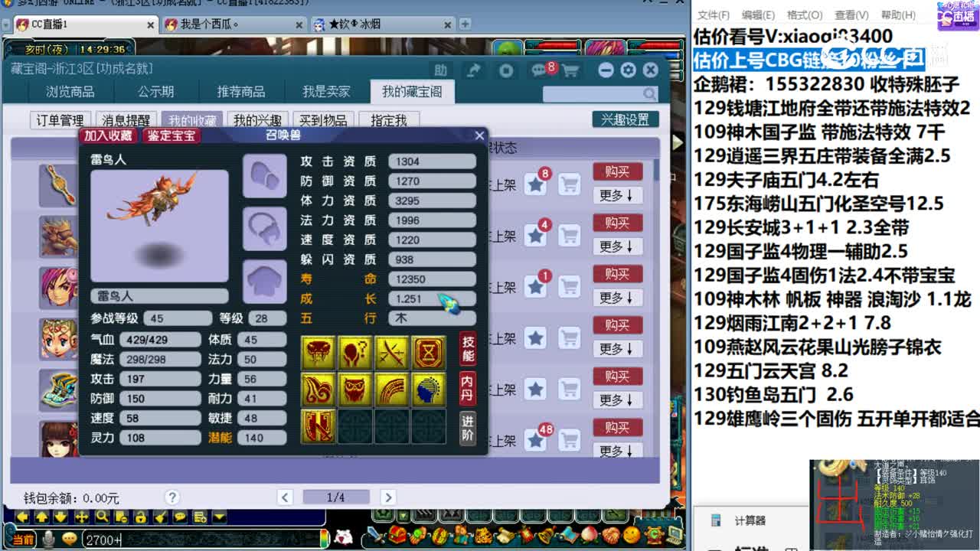The height and width of the screenshot is (551, 980).
Task: Click 兴趣设置 button
Action: pos(625,119)
